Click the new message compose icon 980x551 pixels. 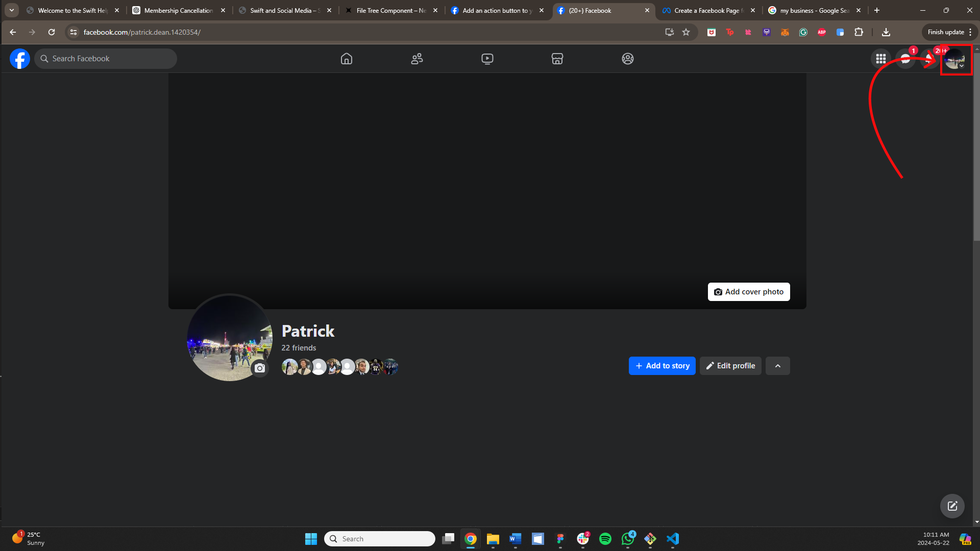[x=952, y=506]
